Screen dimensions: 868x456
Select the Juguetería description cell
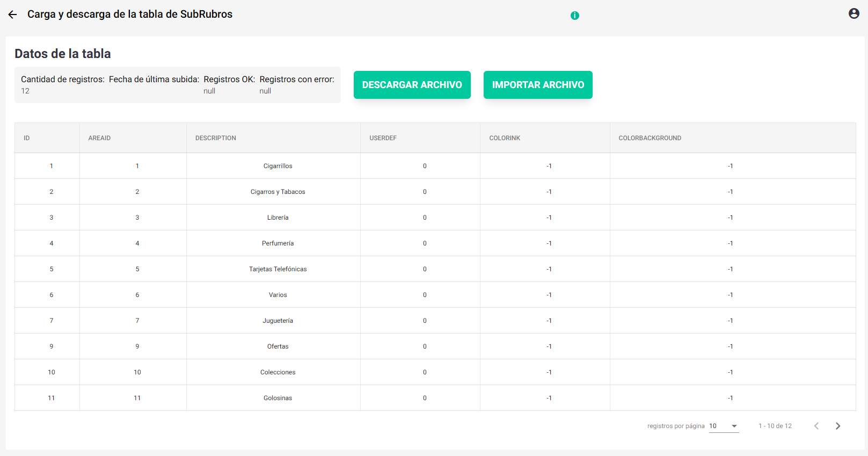pos(273,321)
